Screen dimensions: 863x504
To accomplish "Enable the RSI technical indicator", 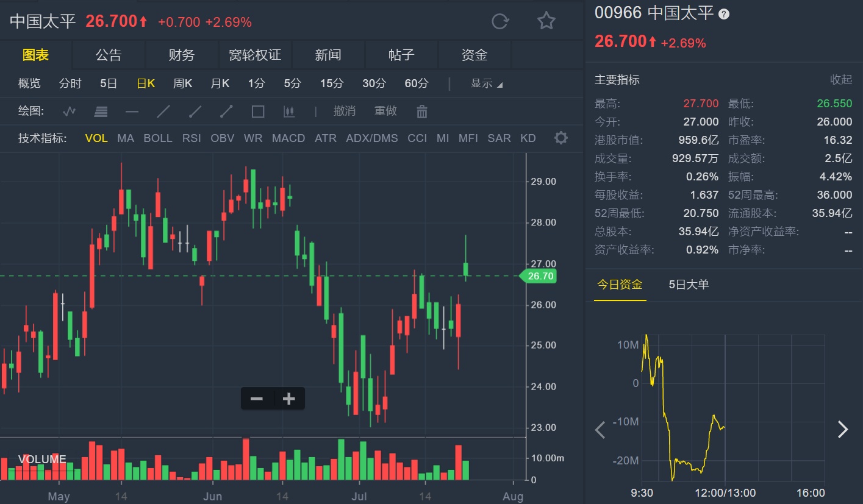I will (192, 138).
